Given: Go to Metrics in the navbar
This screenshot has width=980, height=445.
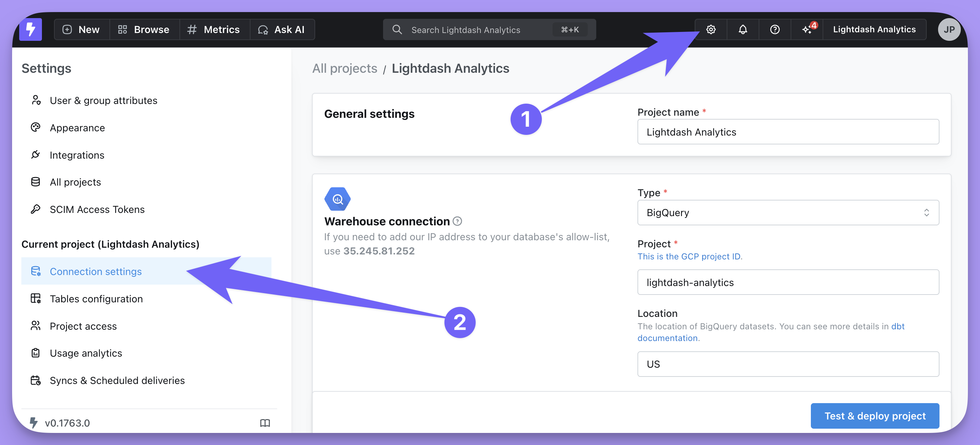Looking at the screenshot, I should (214, 30).
